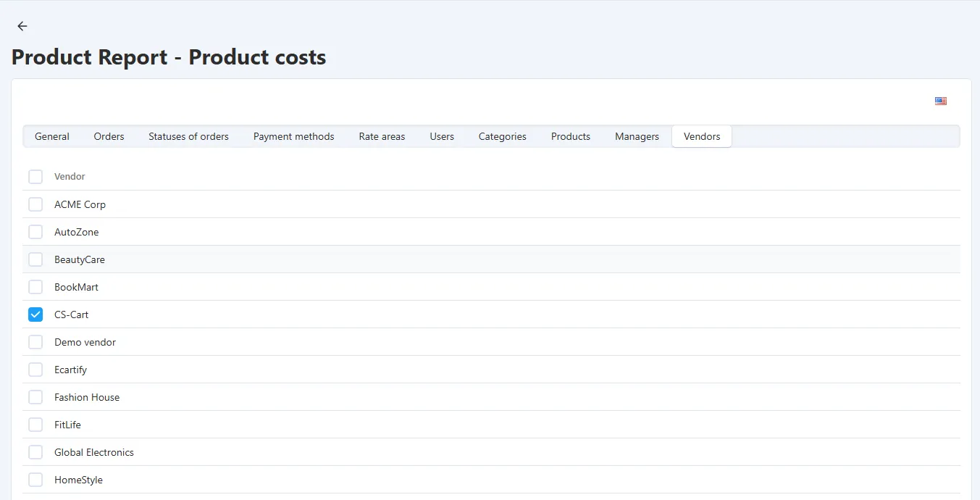Viewport: 980px width, 500px height.
Task: Select the Categories tab
Action: [503, 136]
